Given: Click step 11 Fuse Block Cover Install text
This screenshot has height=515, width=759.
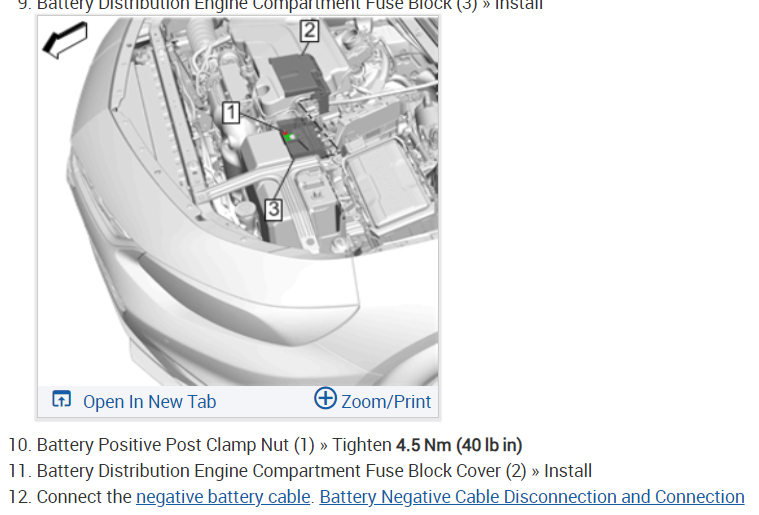Looking at the screenshot, I should 314,471.
